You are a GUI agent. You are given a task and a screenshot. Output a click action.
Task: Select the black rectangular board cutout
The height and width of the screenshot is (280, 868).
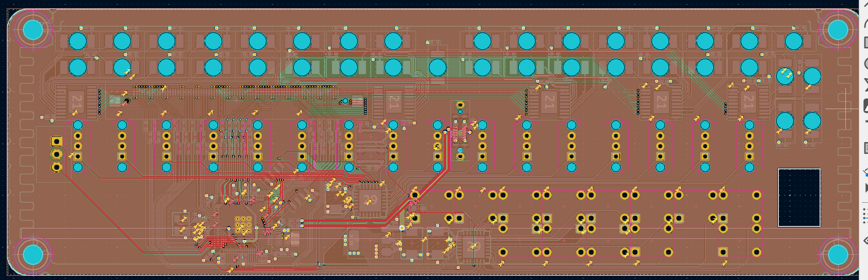799,198
